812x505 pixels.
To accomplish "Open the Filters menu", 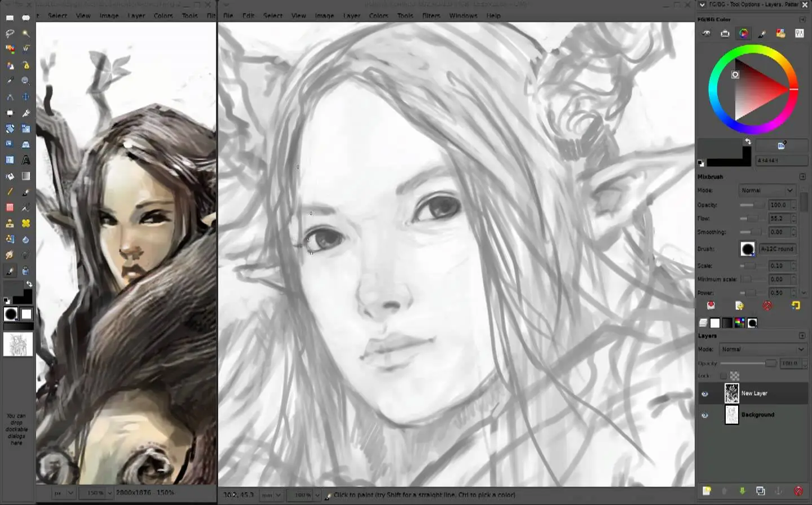I will click(x=431, y=16).
